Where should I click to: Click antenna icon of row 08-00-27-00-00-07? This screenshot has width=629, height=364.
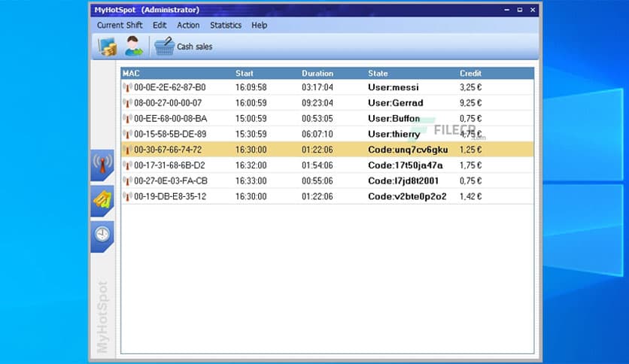(x=127, y=103)
